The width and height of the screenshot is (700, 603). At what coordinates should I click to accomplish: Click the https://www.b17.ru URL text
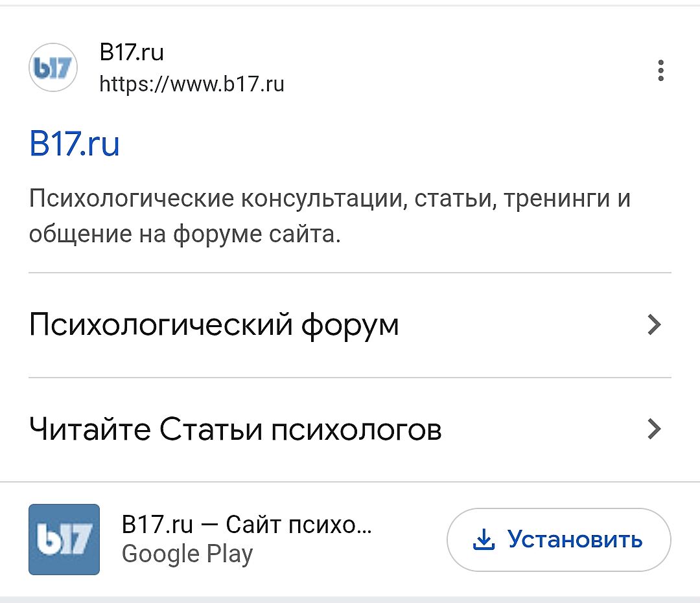(192, 84)
